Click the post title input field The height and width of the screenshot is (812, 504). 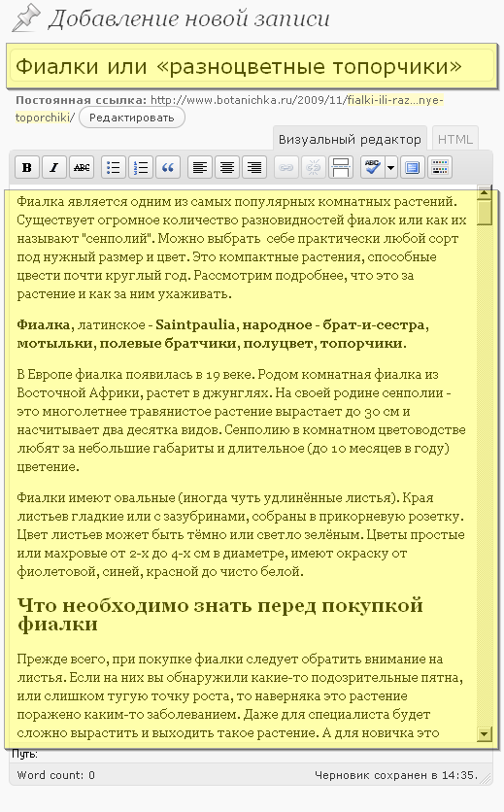click(252, 67)
